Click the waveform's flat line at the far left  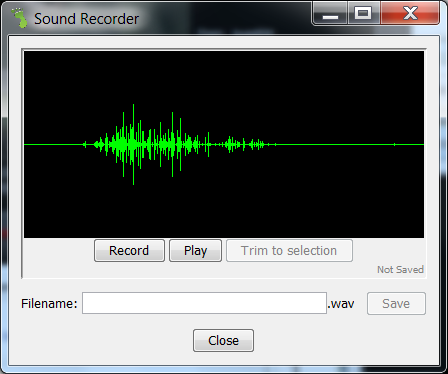53,144
